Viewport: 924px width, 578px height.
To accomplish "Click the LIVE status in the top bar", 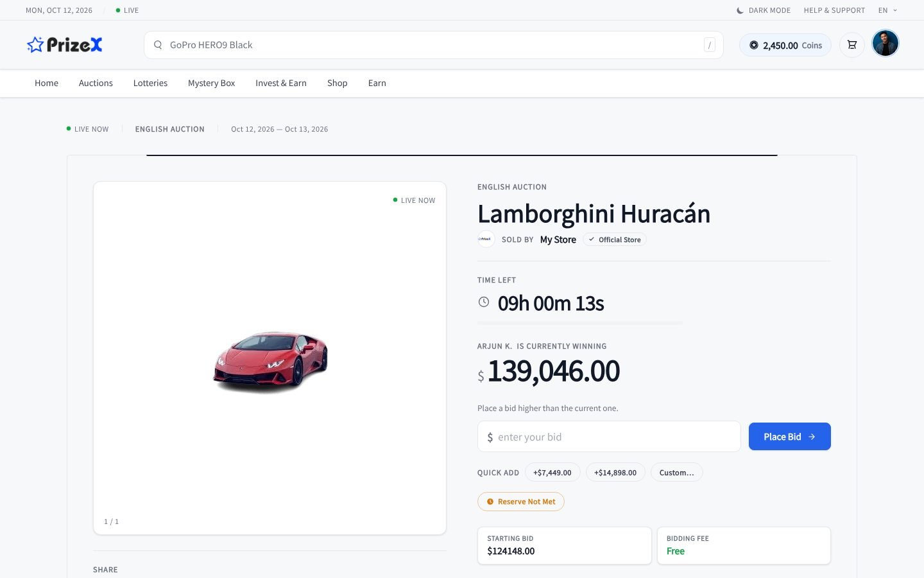I will point(127,10).
